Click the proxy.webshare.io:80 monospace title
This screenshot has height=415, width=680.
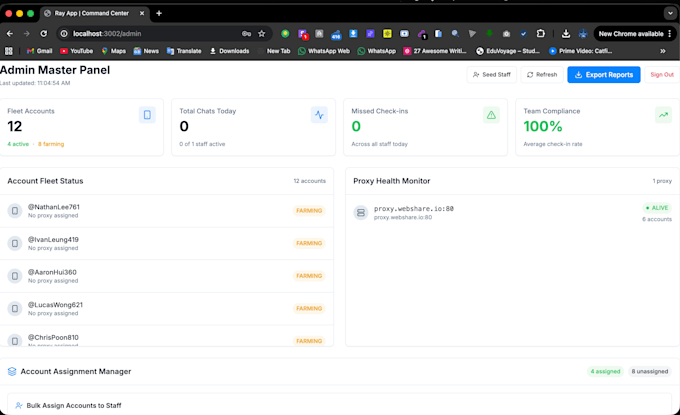coord(414,209)
